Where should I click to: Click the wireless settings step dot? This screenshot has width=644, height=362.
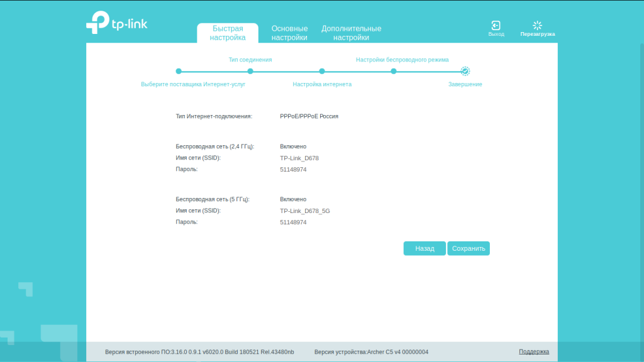click(394, 72)
